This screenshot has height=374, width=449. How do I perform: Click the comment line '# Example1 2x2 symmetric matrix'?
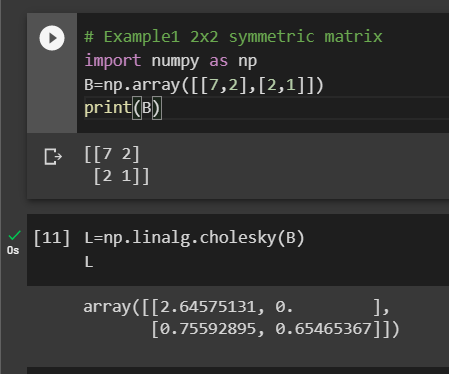[233, 37]
